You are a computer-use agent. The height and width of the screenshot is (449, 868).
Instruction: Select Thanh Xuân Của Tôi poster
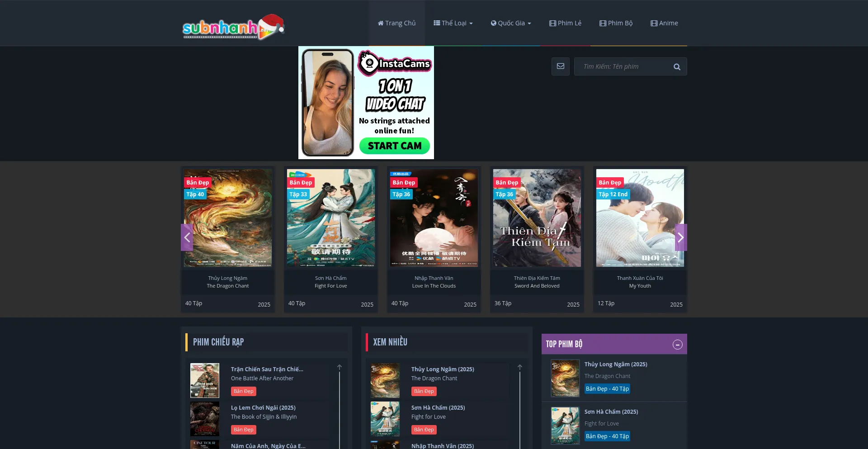click(640, 218)
